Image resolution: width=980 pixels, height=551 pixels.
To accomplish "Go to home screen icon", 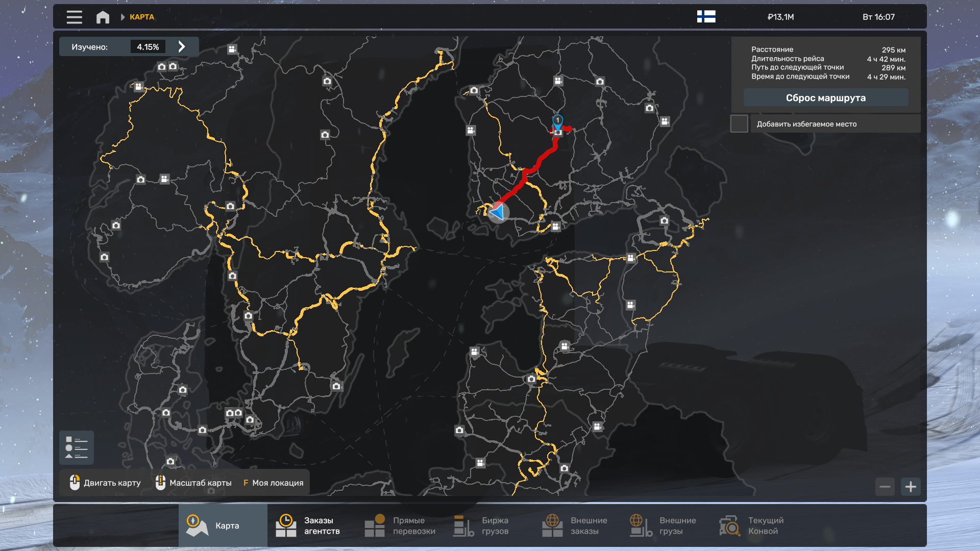I will pos(103,17).
